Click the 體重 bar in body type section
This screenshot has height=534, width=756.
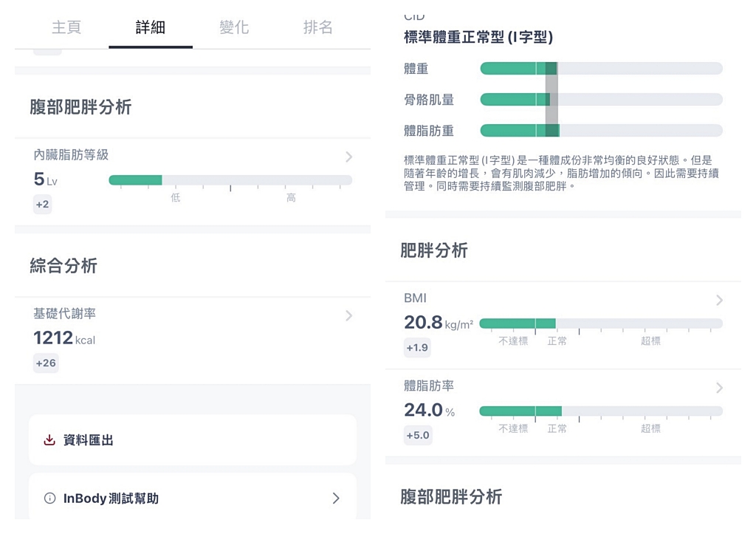[601, 68]
